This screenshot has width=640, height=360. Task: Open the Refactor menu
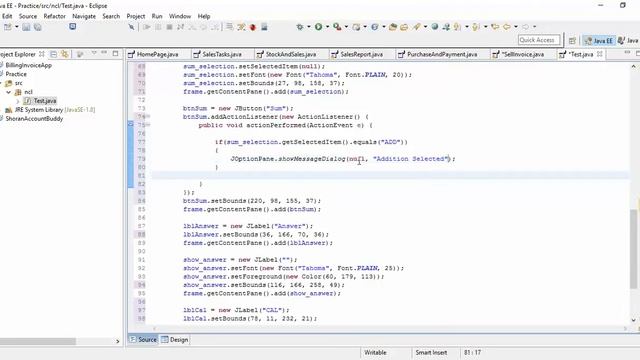(55, 16)
